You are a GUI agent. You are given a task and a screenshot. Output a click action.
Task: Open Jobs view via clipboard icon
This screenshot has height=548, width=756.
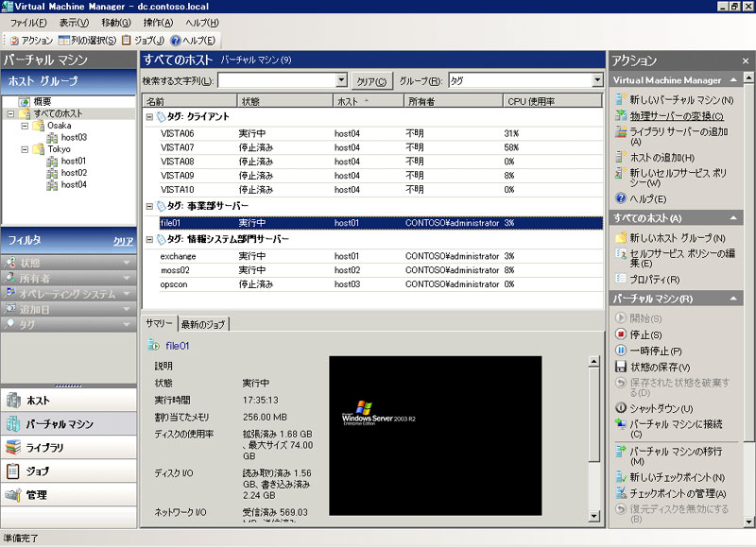point(13,471)
